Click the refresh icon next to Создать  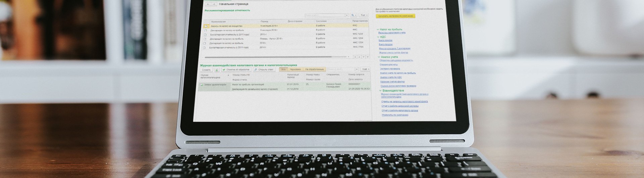click(x=217, y=70)
